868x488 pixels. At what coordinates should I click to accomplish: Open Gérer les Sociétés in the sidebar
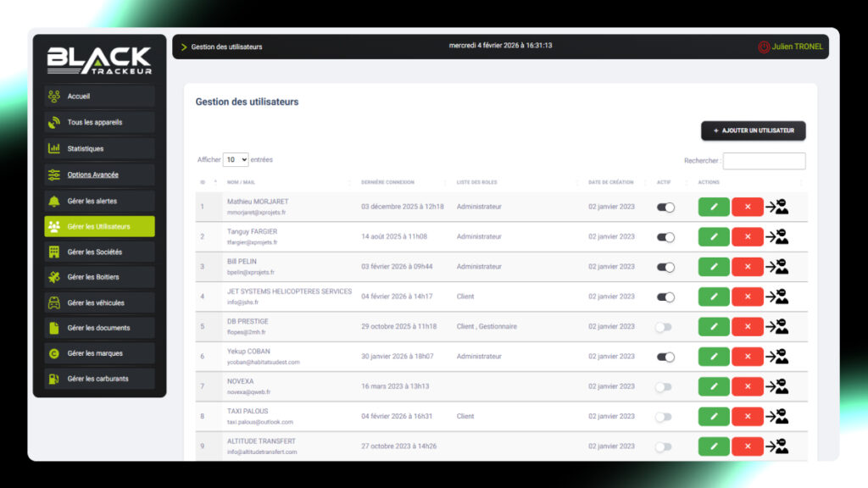[x=100, y=252]
